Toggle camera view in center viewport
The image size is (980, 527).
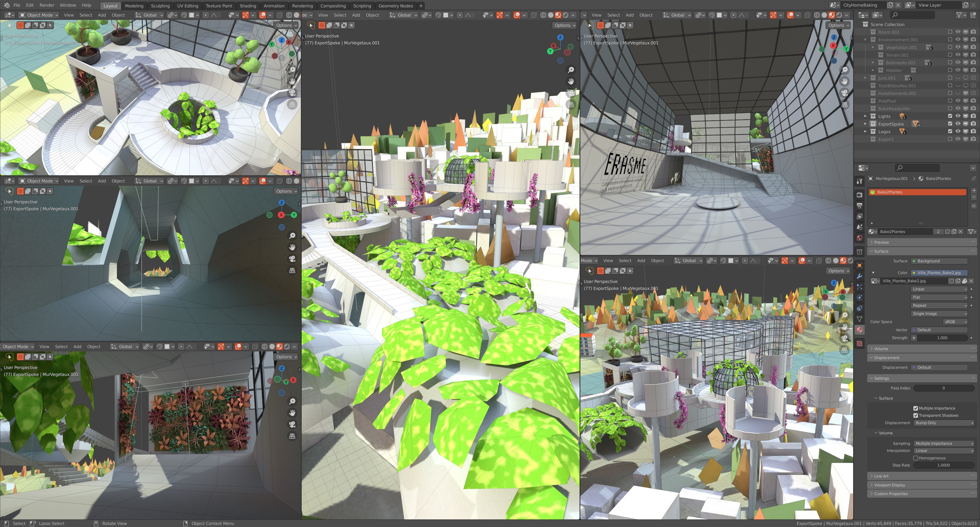point(571,93)
